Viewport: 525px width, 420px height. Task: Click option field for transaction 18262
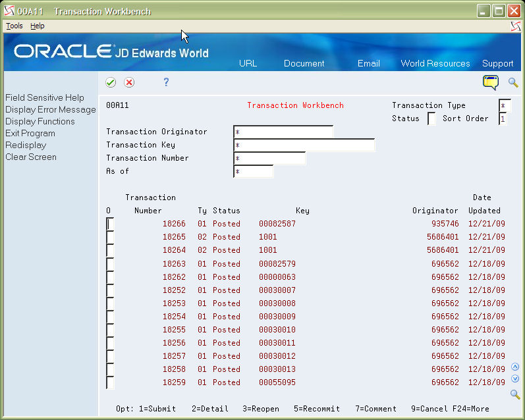pos(110,277)
